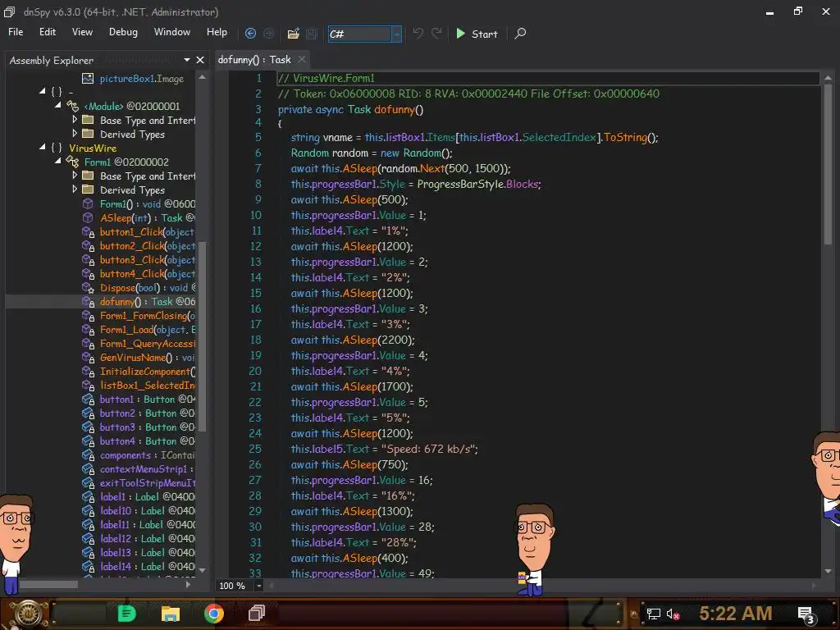
Task: Click the label1 : Label field icon
Action: [88, 496]
